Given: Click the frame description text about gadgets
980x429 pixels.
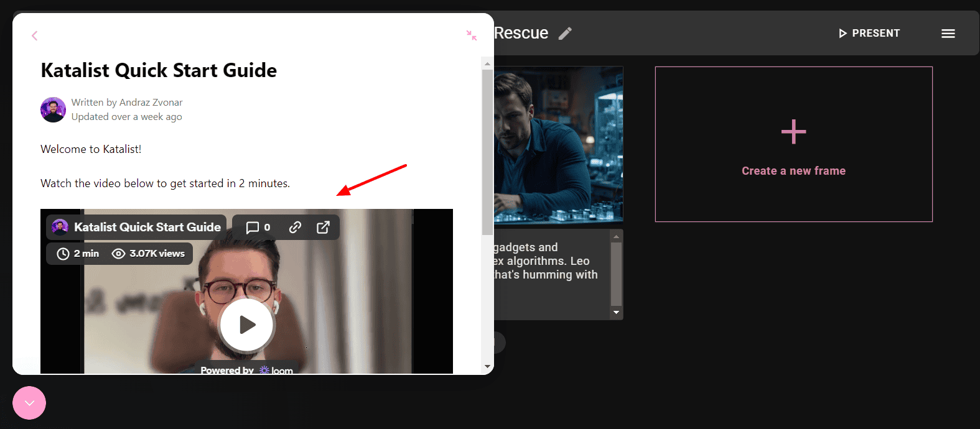Looking at the screenshot, I should point(546,261).
